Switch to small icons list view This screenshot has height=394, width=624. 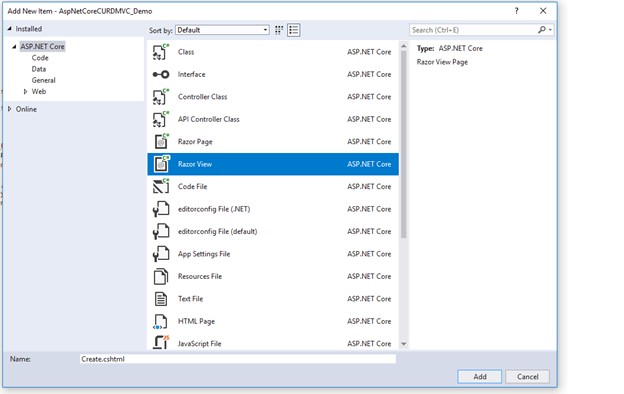pyautogui.click(x=294, y=30)
